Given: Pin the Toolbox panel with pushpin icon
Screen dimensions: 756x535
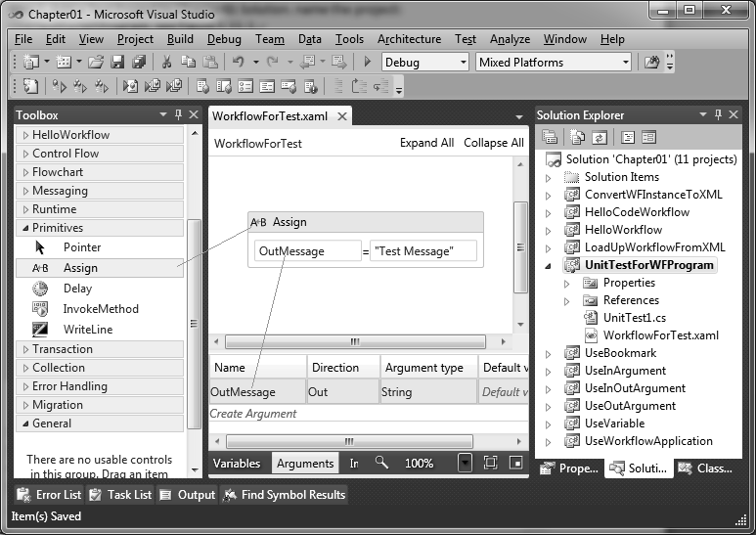Looking at the screenshot, I should click(178, 114).
